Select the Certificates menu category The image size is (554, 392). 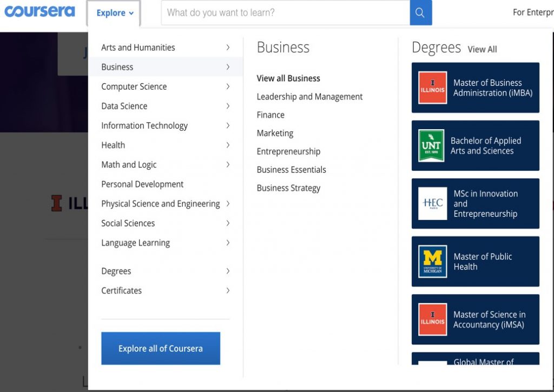[121, 291]
